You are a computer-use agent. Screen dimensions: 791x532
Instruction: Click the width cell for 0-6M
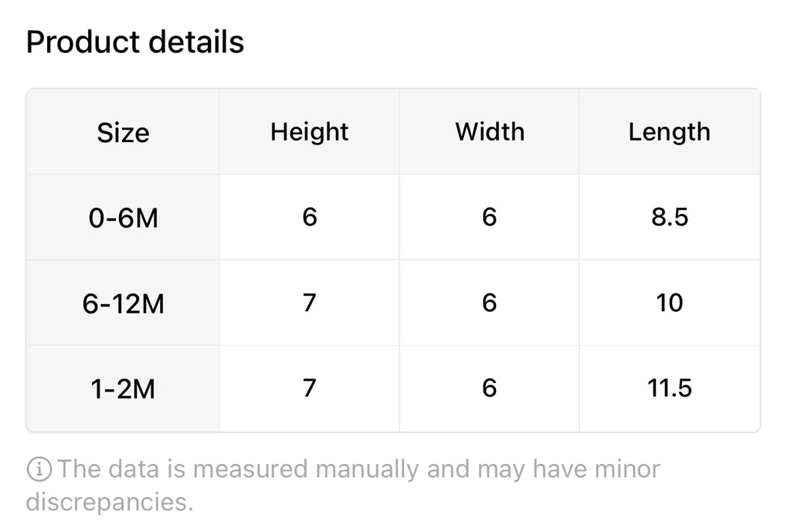click(x=489, y=218)
